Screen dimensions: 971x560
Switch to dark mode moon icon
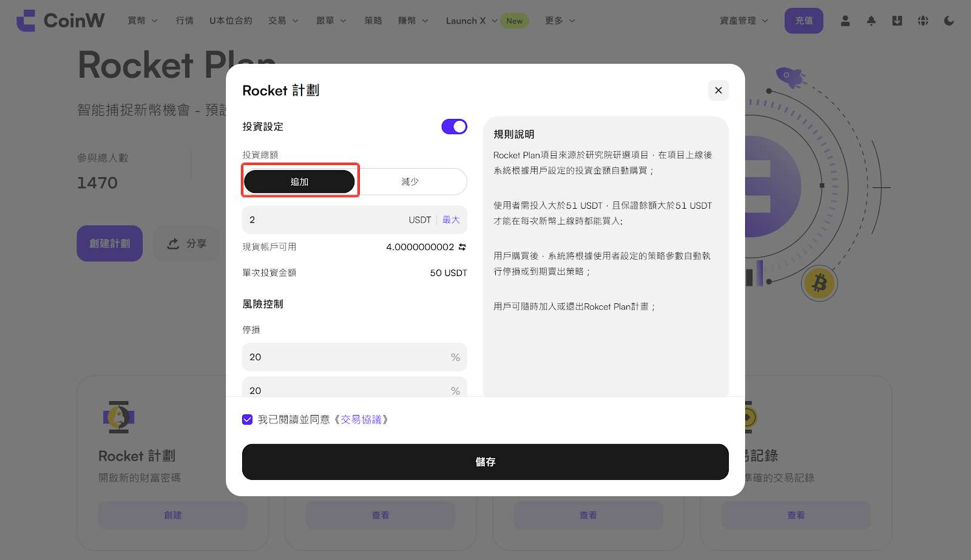pyautogui.click(x=949, y=21)
